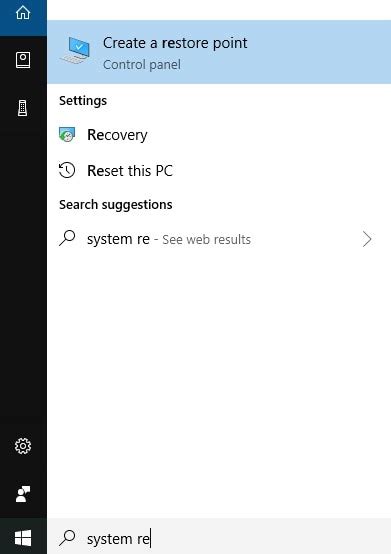
Task: Expand the system re suggestion chevron arrow
Action: coord(367,239)
